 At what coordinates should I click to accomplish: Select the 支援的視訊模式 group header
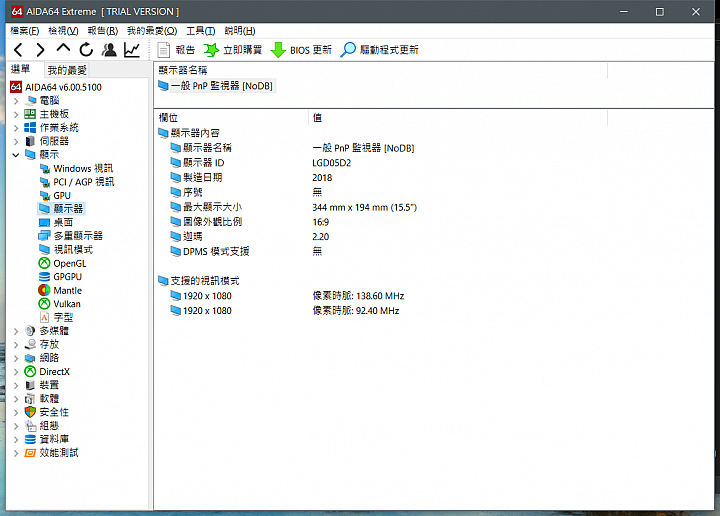click(199, 281)
